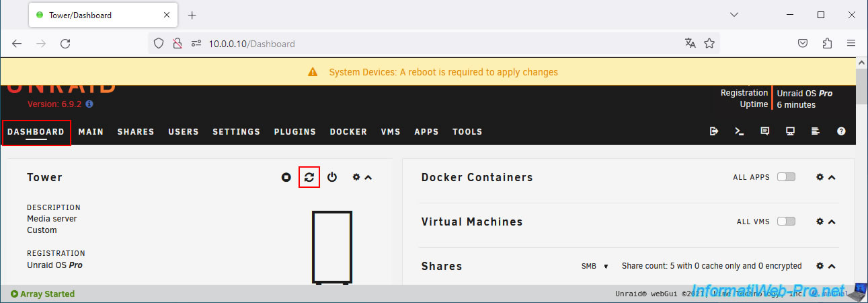Click the insecure connection padlock icon

tap(177, 43)
